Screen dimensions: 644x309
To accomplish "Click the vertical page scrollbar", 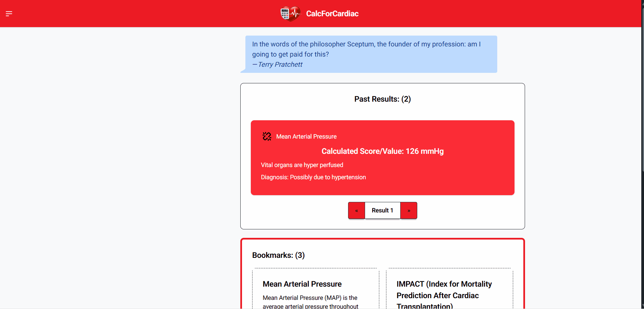I will pyautogui.click(x=642, y=102).
